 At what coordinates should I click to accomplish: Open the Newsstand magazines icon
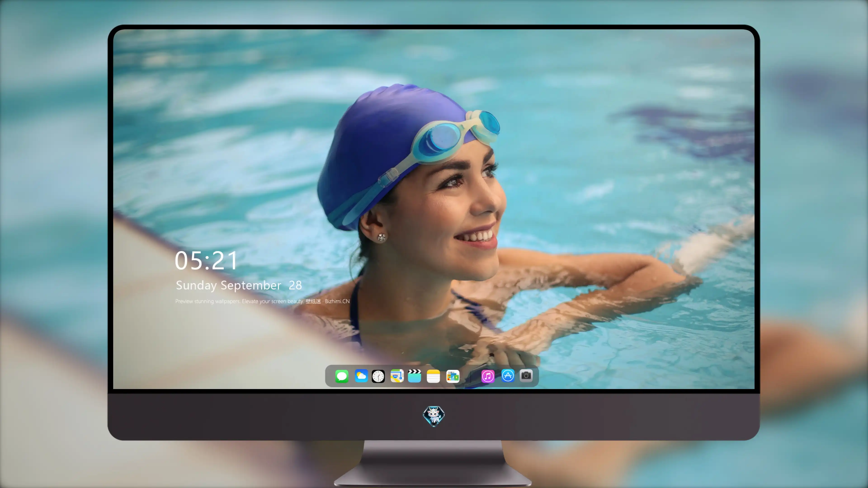pyautogui.click(x=453, y=376)
